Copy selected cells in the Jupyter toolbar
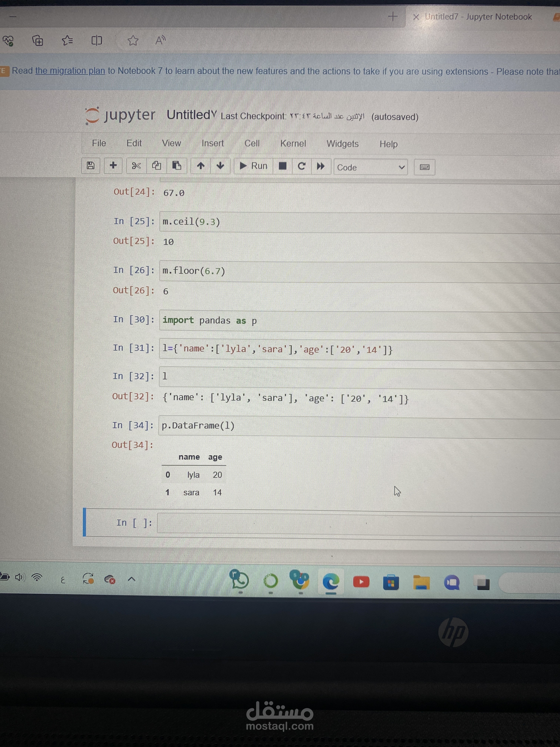The image size is (560, 747). 156,166
